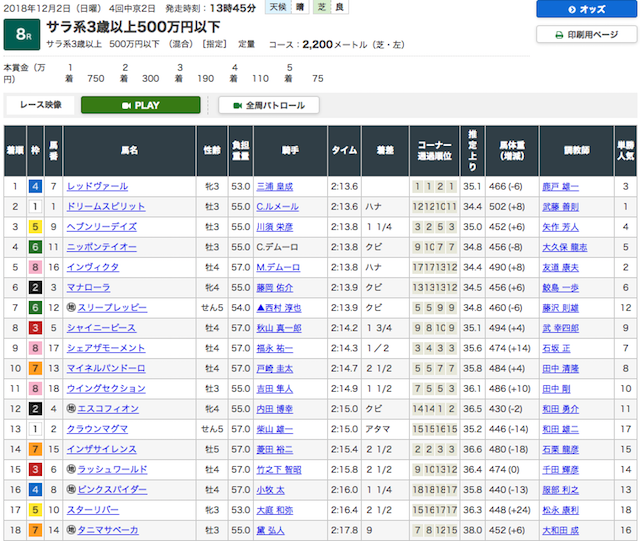Open horse ヘブンリーデイズ link
The width and height of the screenshot is (640, 541).
[102, 227]
